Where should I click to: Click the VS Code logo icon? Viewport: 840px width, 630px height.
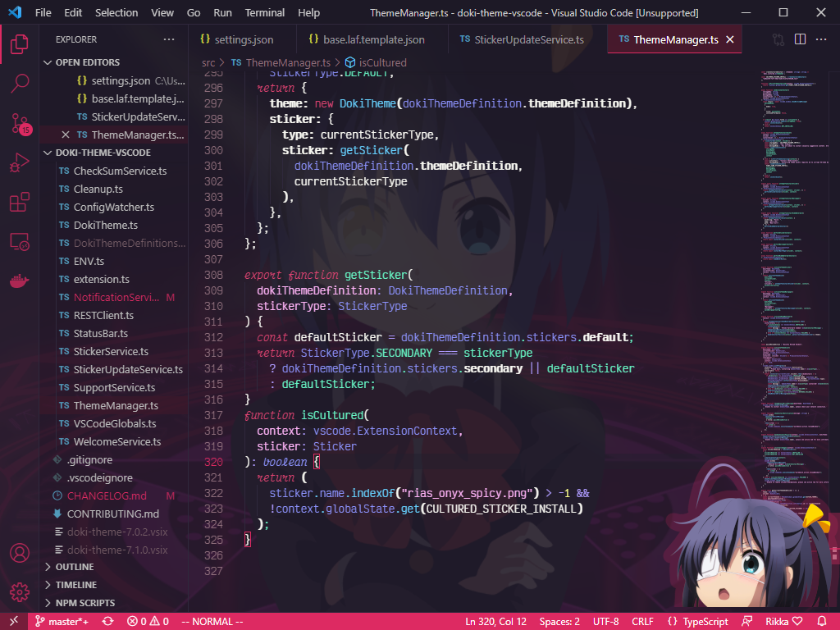tap(15, 12)
